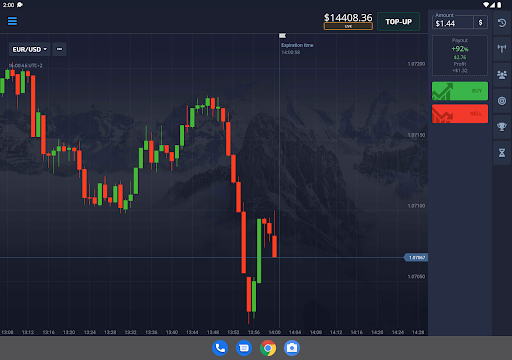Viewport: 512px width, 360px height.
Task: Click the Expiration time label
Action: pos(297,45)
